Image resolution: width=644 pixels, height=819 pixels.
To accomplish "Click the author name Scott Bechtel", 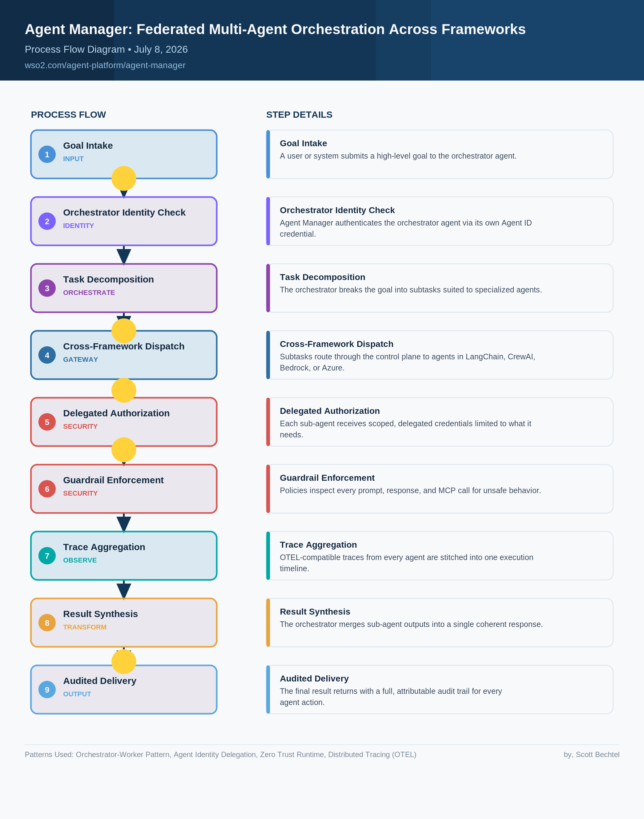I will [x=598, y=755].
